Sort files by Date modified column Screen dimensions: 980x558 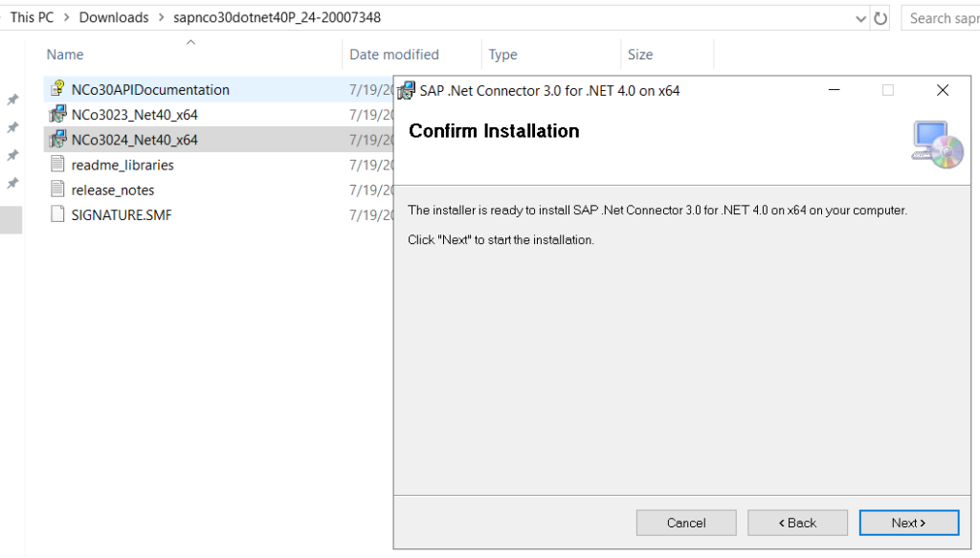(x=394, y=55)
